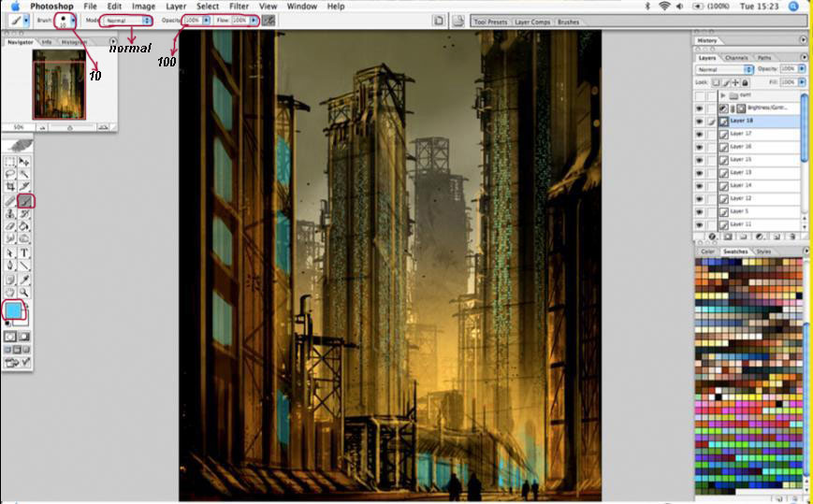Select the Magic Wand tool
This screenshot has width=813, height=504.
(23, 174)
